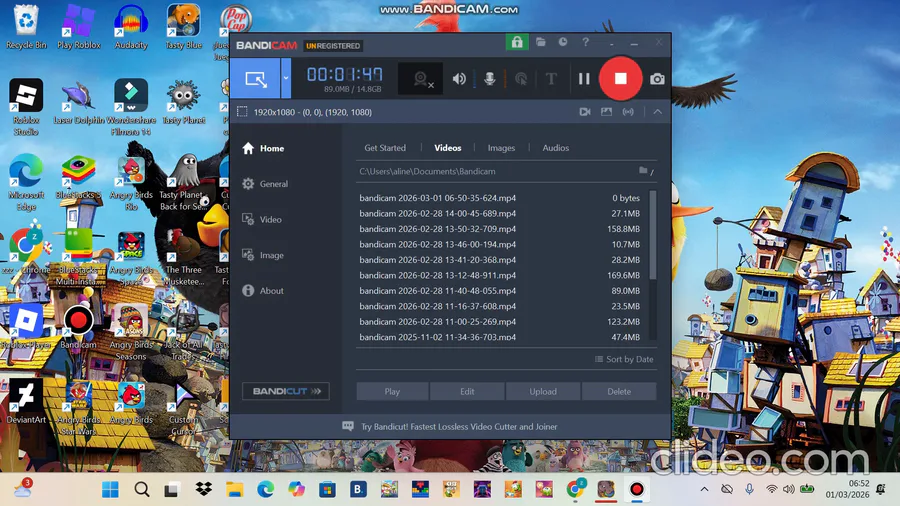Toggle the microphone recording icon
Image resolution: width=900 pixels, height=506 pixels.
pyautogui.click(x=490, y=79)
